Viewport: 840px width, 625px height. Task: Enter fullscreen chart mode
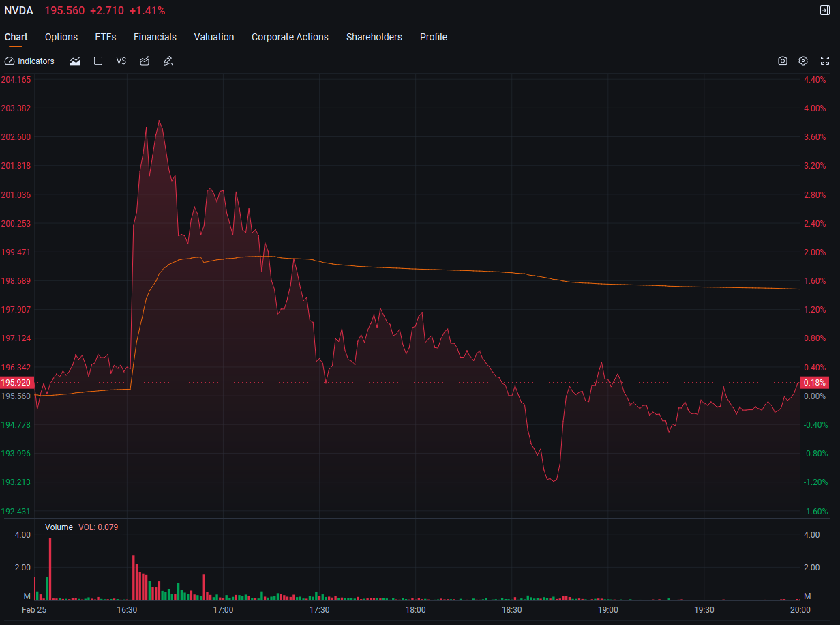[x=825, y=61]
